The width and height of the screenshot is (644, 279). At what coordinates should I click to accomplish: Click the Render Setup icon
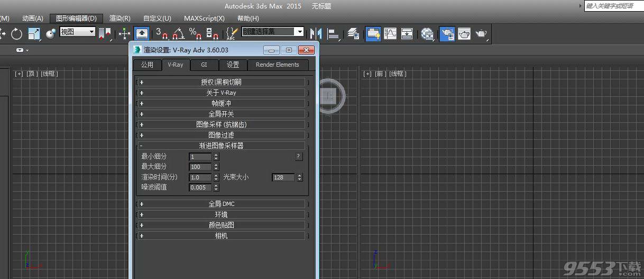447,34
